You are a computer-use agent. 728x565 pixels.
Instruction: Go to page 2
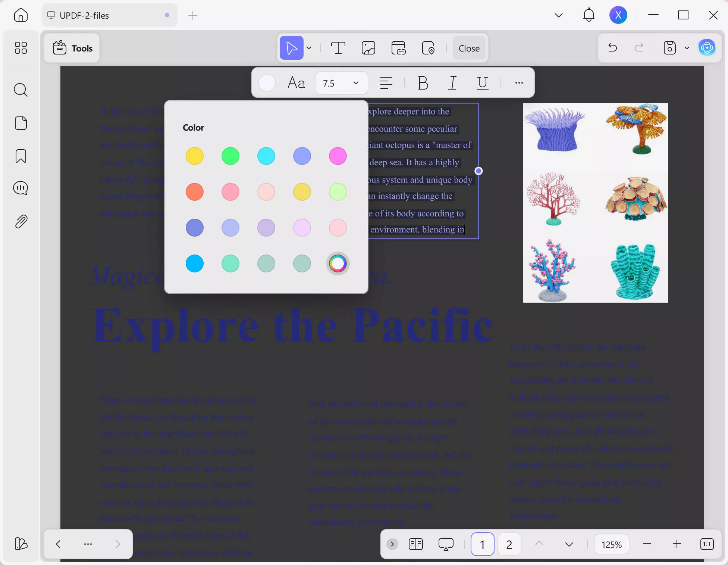(x=509, y=544)
